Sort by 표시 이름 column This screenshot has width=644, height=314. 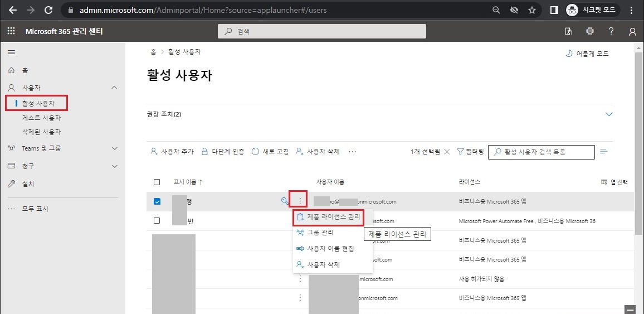pos(188,182)
